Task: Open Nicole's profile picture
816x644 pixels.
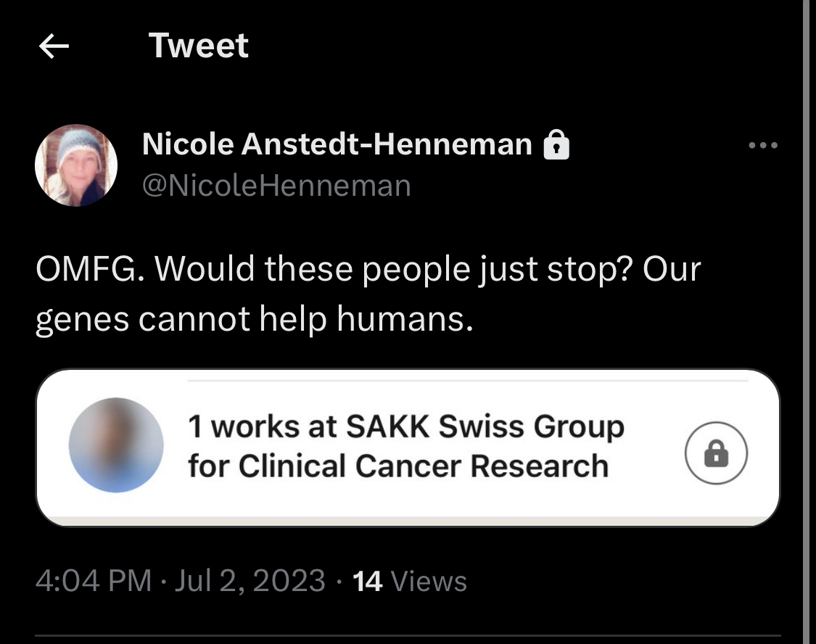Action: pos(76,165)
